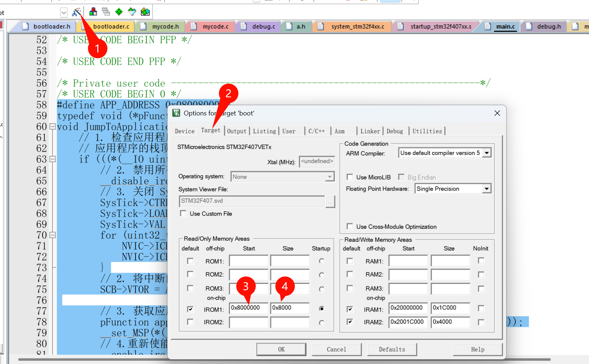Screen dimensions: 589x364
Task: Click the System Viewer File browse button
Action: click(x=330, y=202)
